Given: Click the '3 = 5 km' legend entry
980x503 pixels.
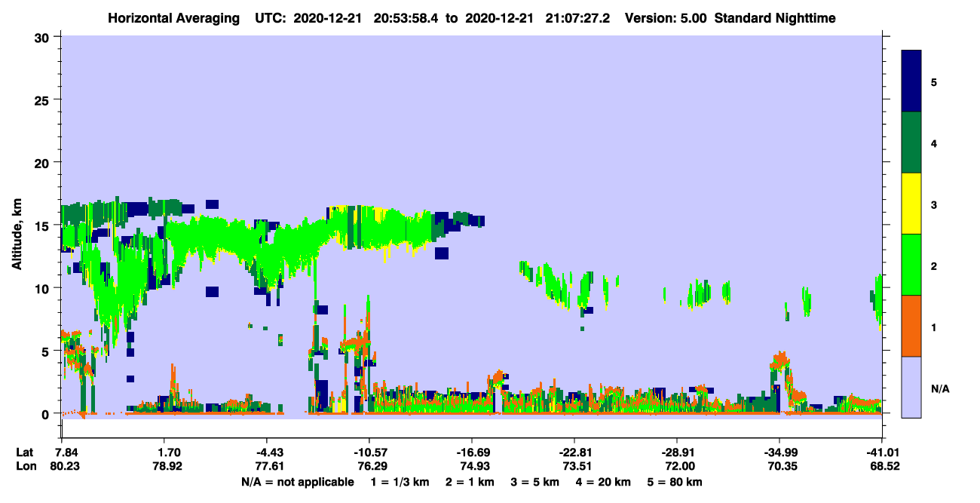Looking at the screenshot, I should pyautogui.click(x=537, y=482).
